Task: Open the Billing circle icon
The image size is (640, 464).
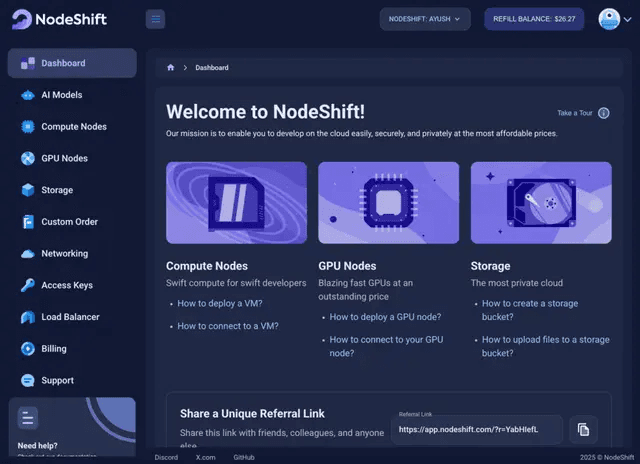Action: (28, 349)
